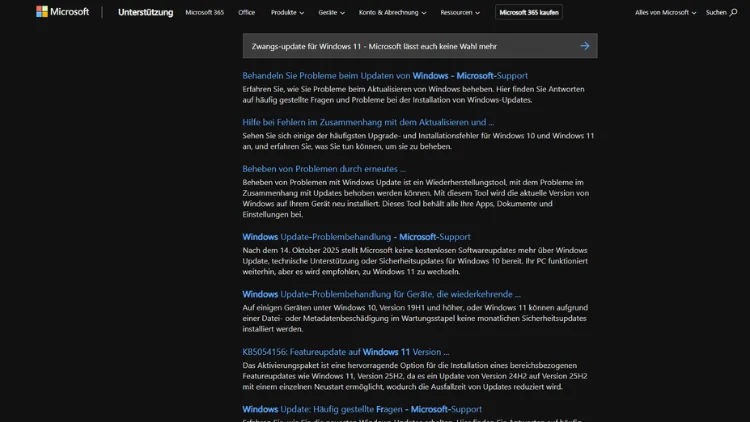
Task: Open the Unterstützung home link
Action: pos(145,12)
